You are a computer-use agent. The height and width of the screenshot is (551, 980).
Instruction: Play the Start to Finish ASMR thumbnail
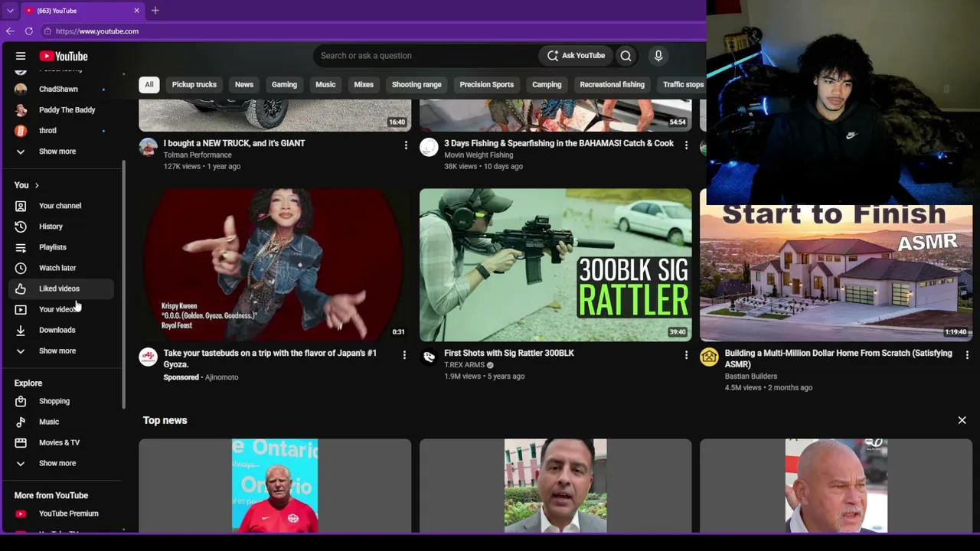[836, 272]
